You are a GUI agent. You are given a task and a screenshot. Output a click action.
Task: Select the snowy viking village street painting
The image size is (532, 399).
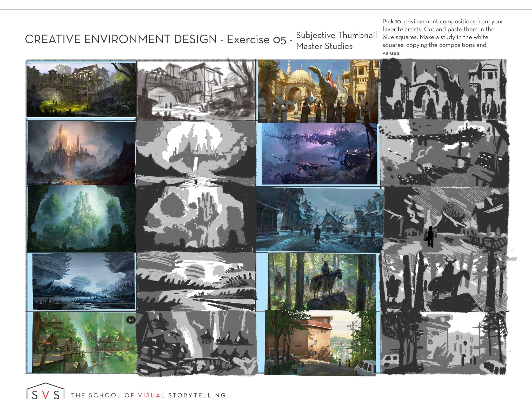[x=320, y=220]
